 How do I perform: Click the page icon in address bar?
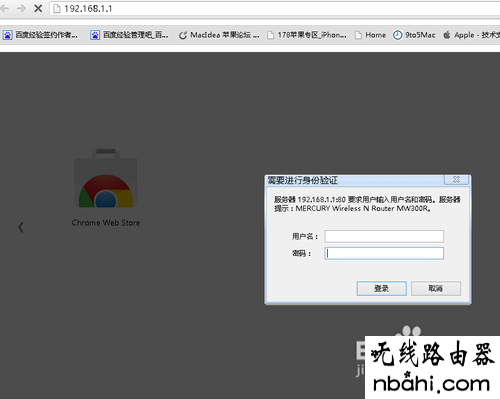coord(57,9)
